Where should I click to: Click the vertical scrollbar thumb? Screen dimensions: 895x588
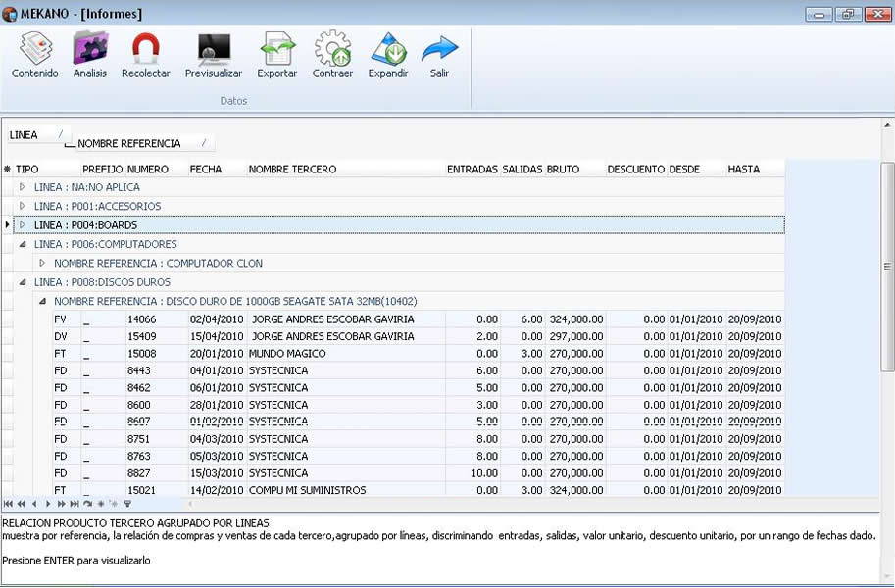pyautogui.click(x=887, y=266)
